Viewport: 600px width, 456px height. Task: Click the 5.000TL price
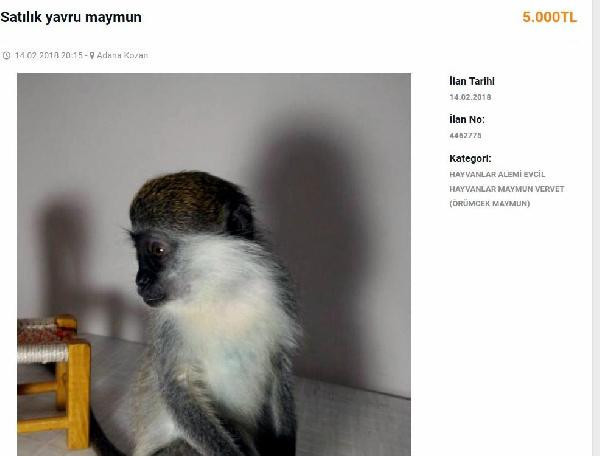coord(549,17)
